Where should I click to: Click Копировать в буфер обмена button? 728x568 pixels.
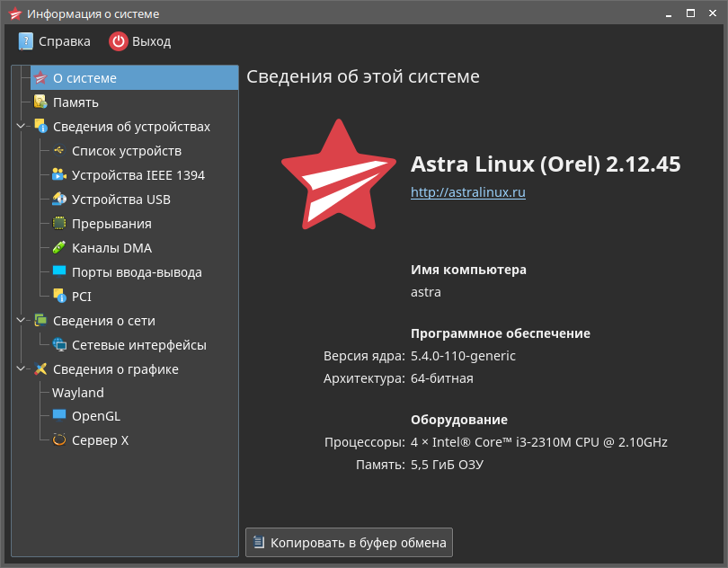(349, 542)
